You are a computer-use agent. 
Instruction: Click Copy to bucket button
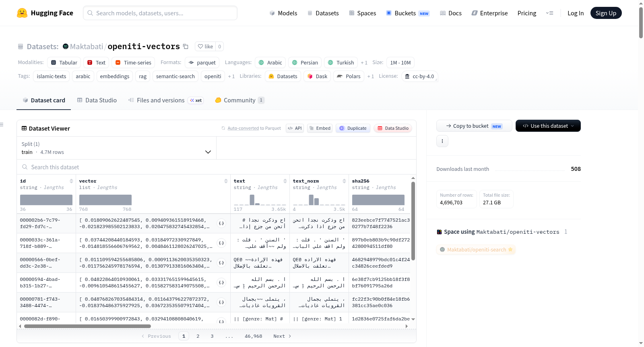click(x=474, y=126)
